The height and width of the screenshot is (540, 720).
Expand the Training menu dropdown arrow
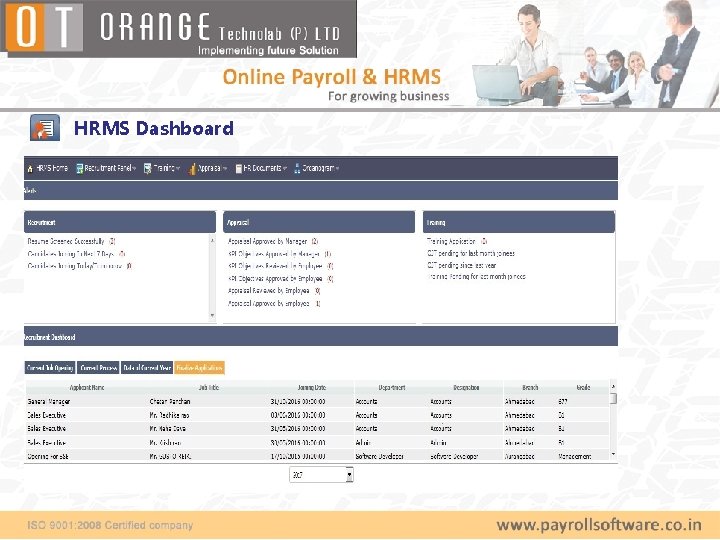pos(178,169)
